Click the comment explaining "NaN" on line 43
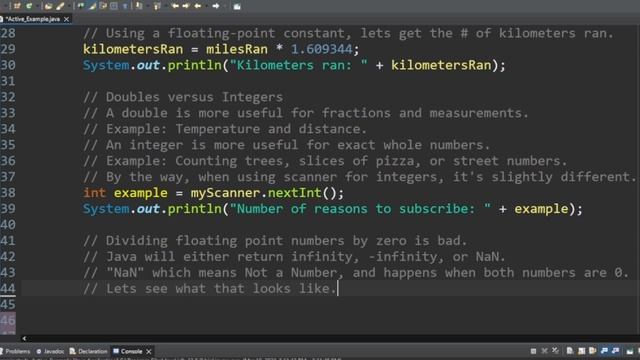640x360 pixels. click(356, 273)
